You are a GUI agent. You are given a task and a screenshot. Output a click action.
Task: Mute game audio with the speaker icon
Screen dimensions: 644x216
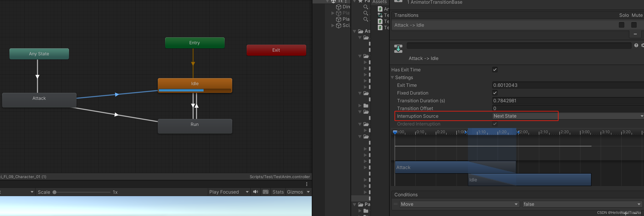pos(256,192)
